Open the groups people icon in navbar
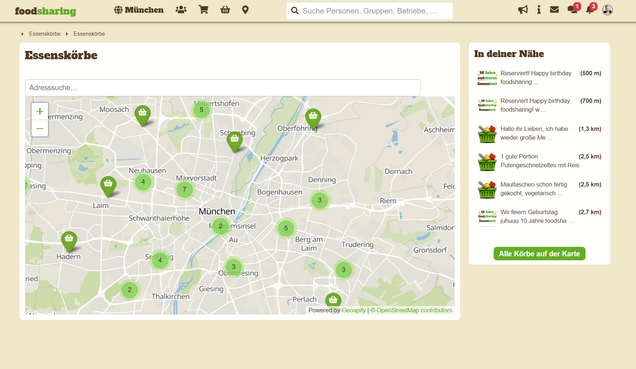Screen dimensions: 636x369 click(x=181, y=10)
